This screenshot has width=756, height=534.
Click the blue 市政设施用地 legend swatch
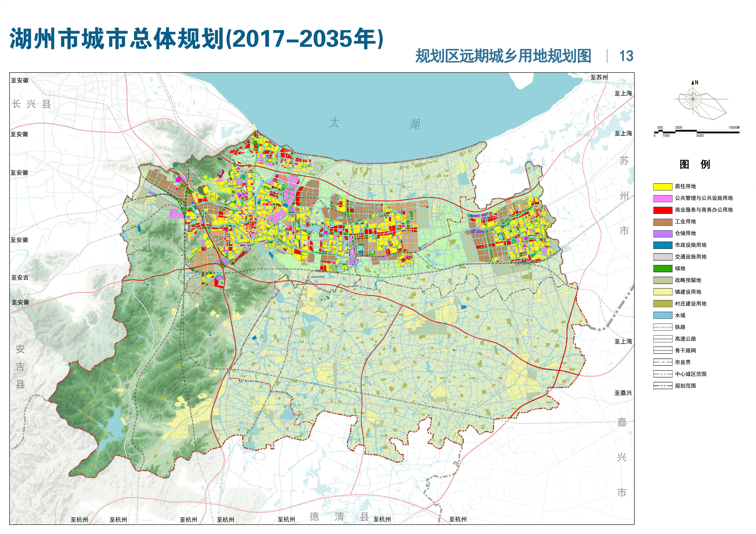662,245
